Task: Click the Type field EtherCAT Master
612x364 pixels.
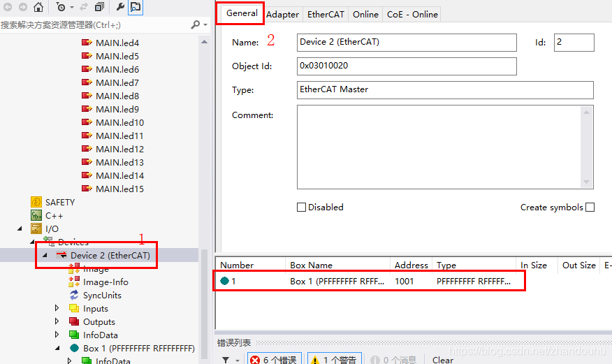Action: 445,89
